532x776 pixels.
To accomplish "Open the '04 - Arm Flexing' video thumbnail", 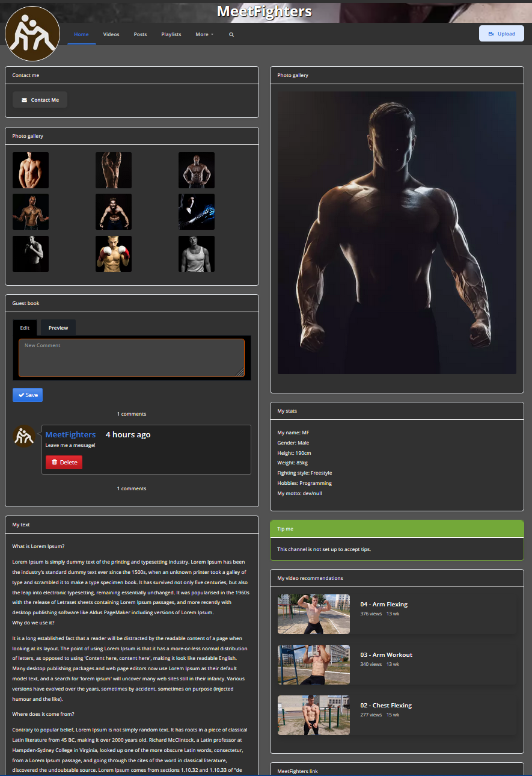I will [x=313, y=614].
